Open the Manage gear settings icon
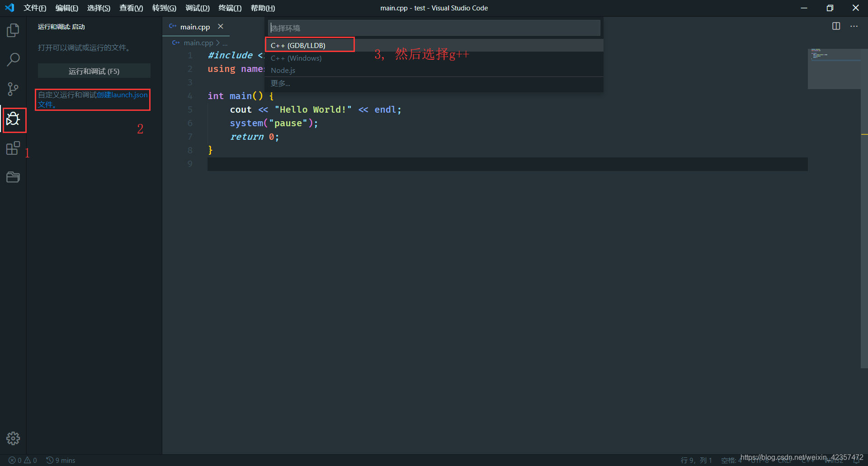868x466 pixels. [13, 438]
